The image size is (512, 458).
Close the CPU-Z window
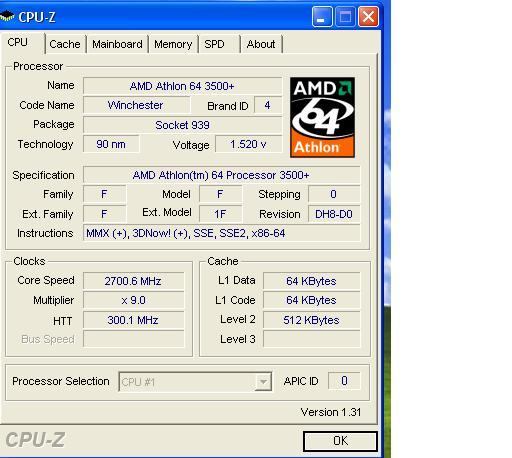tap(368, 16)
